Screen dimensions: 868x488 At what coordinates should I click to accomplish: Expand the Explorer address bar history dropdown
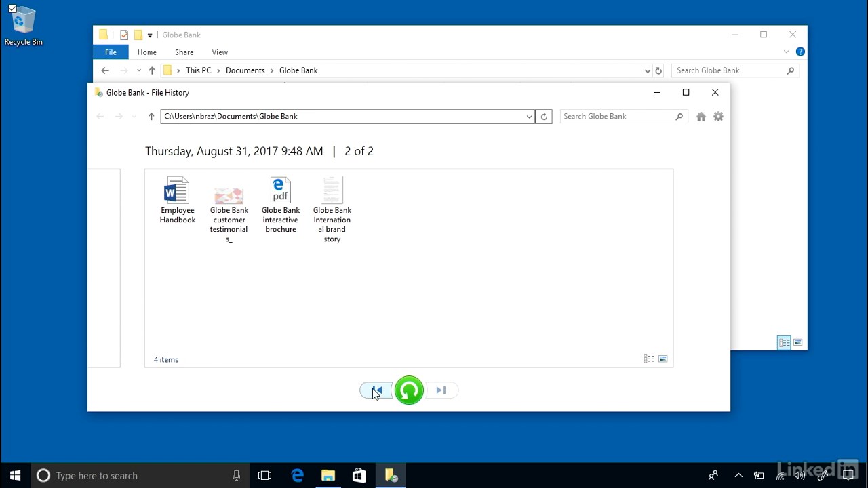pyautogui.click(x=647, y=70)
